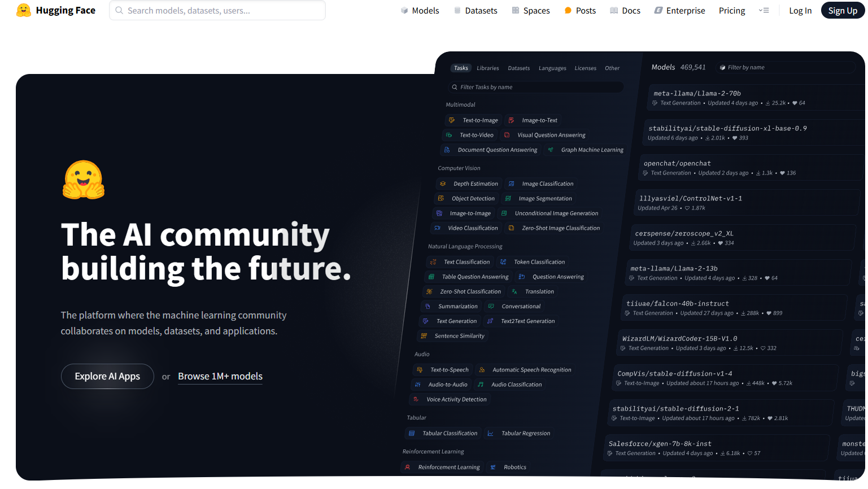The width and height of the screenshot is (868, 489).
Task: Open Spaces from the top navigation
Action: (530, 11)
